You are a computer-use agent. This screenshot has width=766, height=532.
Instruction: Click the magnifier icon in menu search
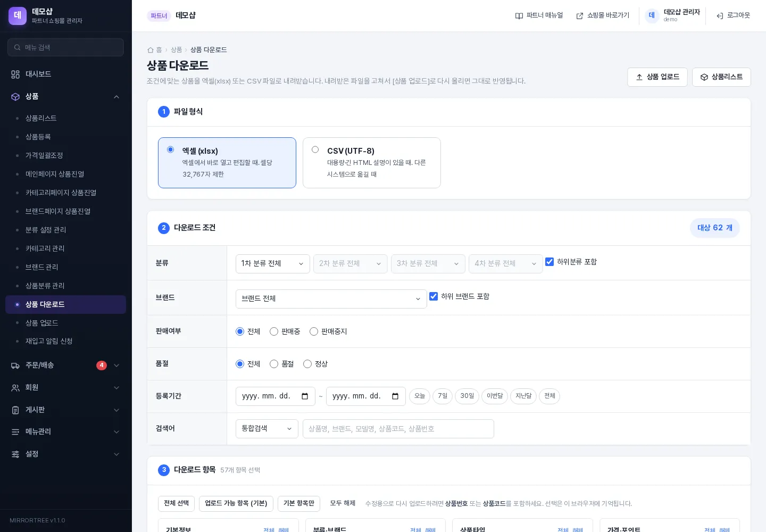tap(18, 47)
